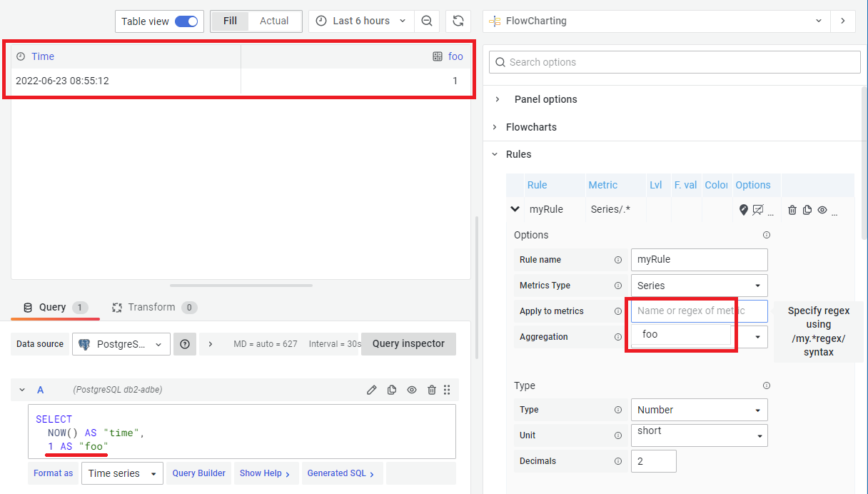Click the info icon beside Decimals

pyautogui.click(x=618, y=461)
